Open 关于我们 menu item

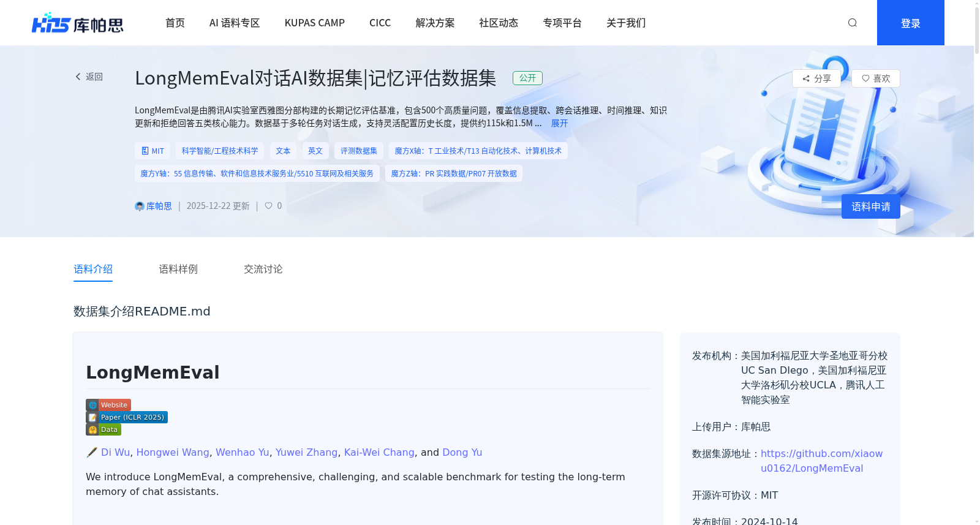[x=626, y=23]
